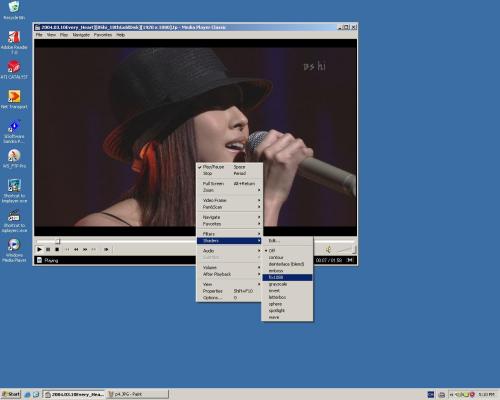Click the skip back button in player toolbar
This screenshot has width=500, height=400.
[67, 249]
